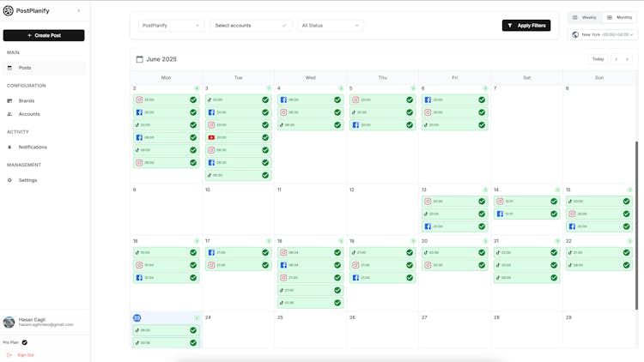The image size is (644, 362).
Task: Click the calendar icon beside June 2025
Action: pos(140,59)
